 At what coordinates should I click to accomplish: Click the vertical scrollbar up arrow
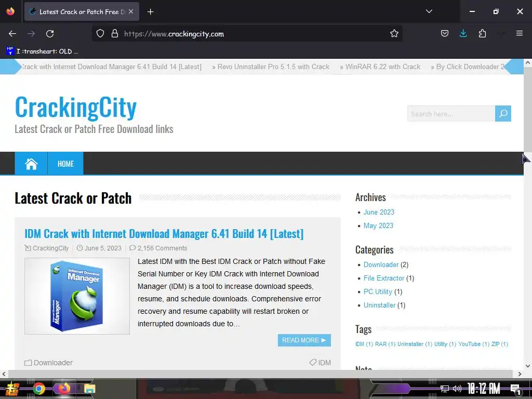tap(528, 62)
